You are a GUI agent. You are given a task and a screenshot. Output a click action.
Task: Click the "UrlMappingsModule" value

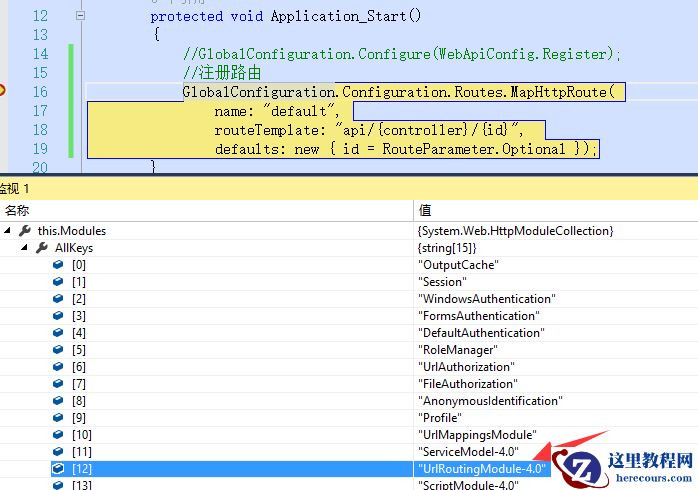point(477,434)
